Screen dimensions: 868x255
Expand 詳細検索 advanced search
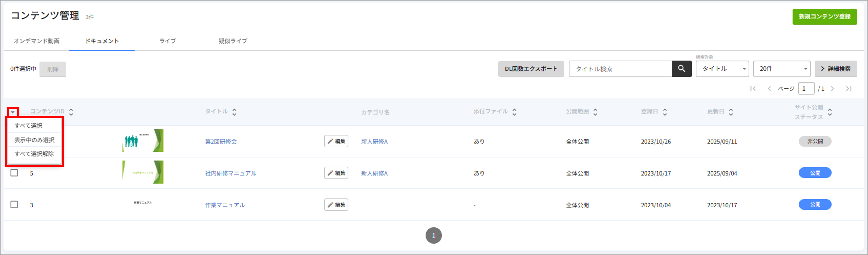836,69
